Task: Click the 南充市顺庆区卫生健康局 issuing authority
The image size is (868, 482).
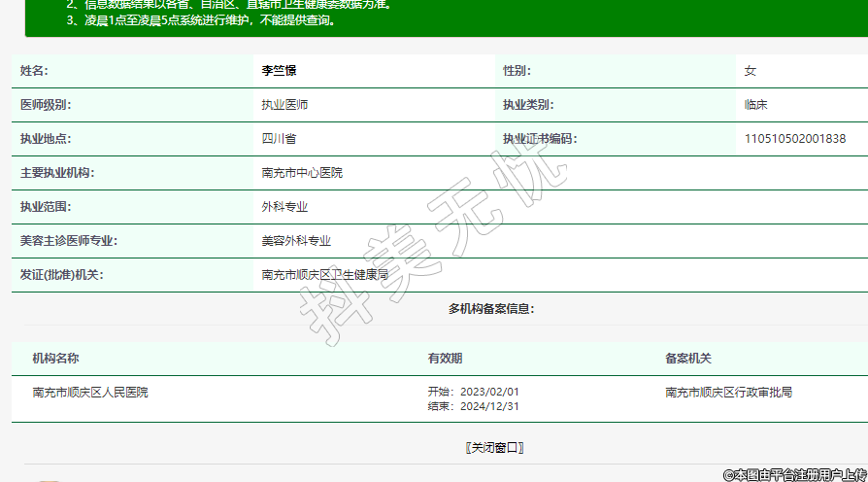Action: (x=324, y=275)
